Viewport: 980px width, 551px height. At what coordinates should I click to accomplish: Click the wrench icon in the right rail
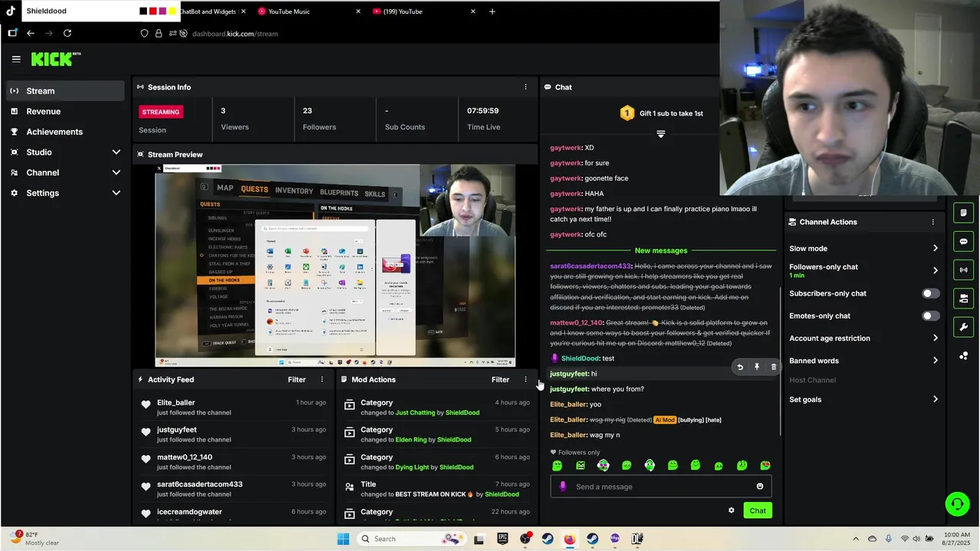pos(963,327)
